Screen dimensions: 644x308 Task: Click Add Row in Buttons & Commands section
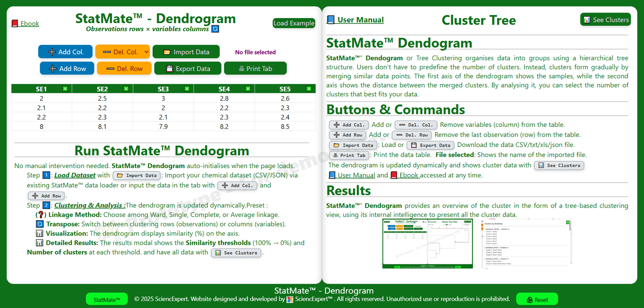(348, 135)
